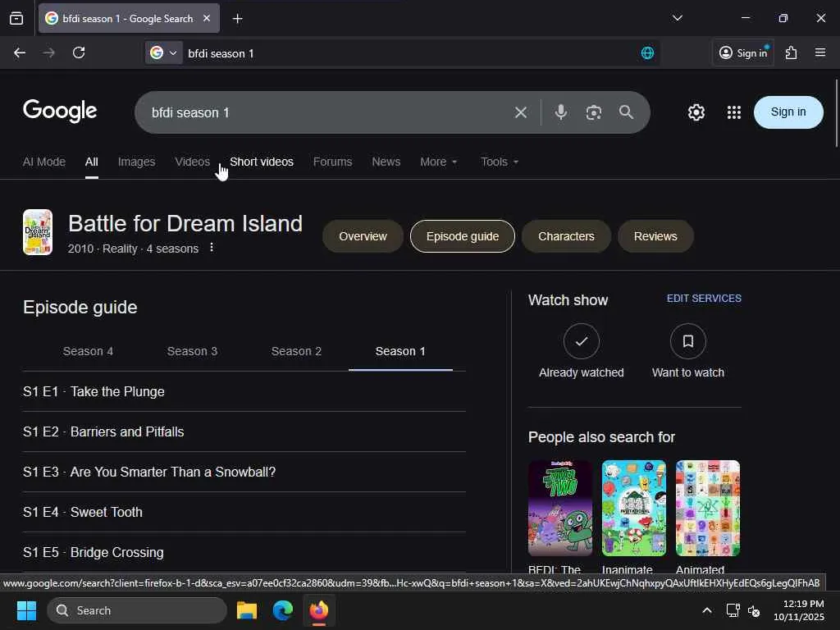Switch to Season 4 episode list
The height and width of the screenshot is (630, 840).
click(x=88, y=351)
